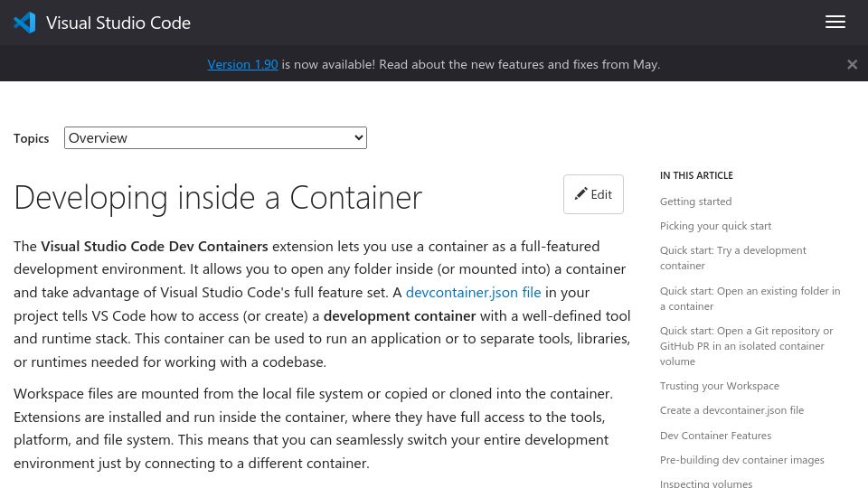The image size is (868, 488).
Task: Go to Quick start: Open an existing folder
Action: pos(750,298)
